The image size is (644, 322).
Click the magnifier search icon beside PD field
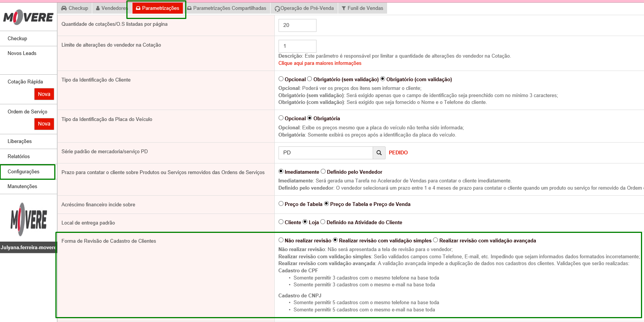(379, 153)
